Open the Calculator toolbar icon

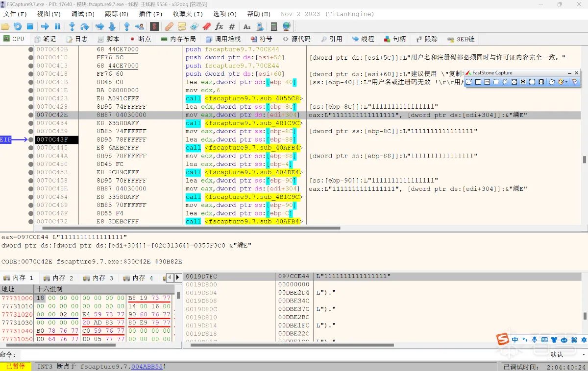(274, 26)
